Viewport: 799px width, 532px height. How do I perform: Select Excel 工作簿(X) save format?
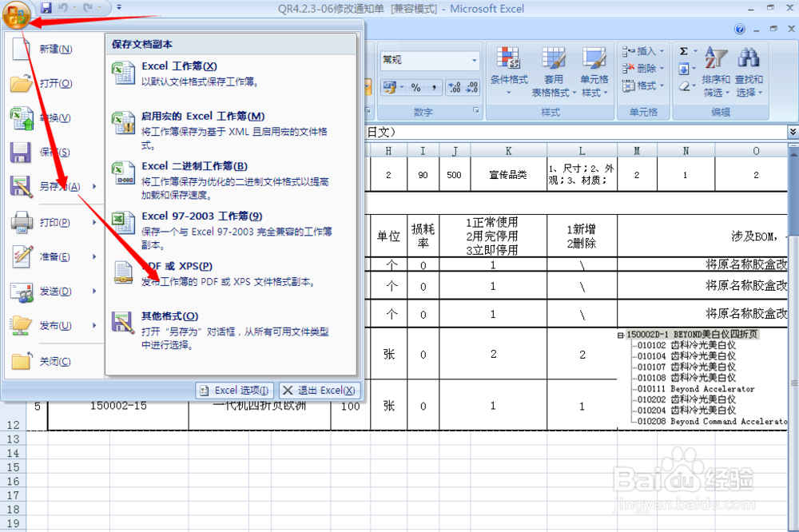tap(232, 73)
